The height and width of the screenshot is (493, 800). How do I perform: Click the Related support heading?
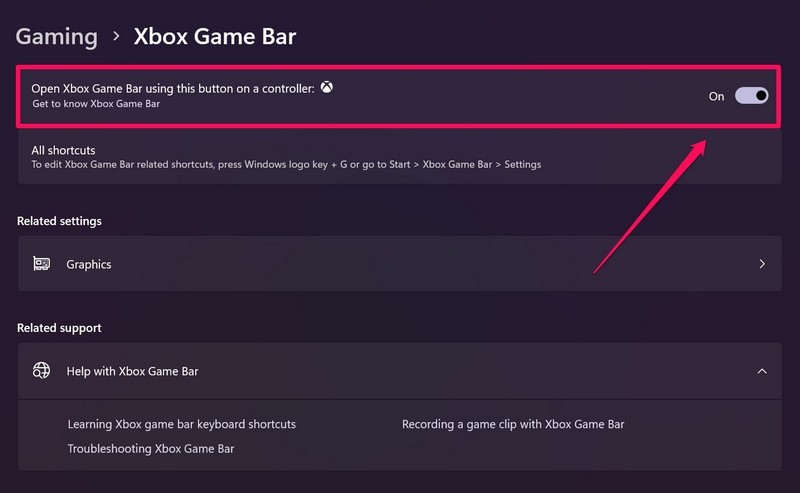point(59,328)
